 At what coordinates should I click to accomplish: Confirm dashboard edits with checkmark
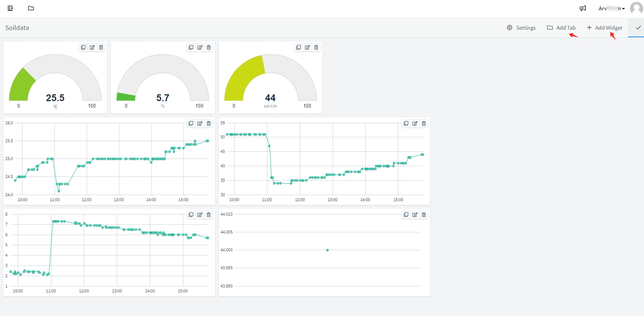click(x=638, y=27)
